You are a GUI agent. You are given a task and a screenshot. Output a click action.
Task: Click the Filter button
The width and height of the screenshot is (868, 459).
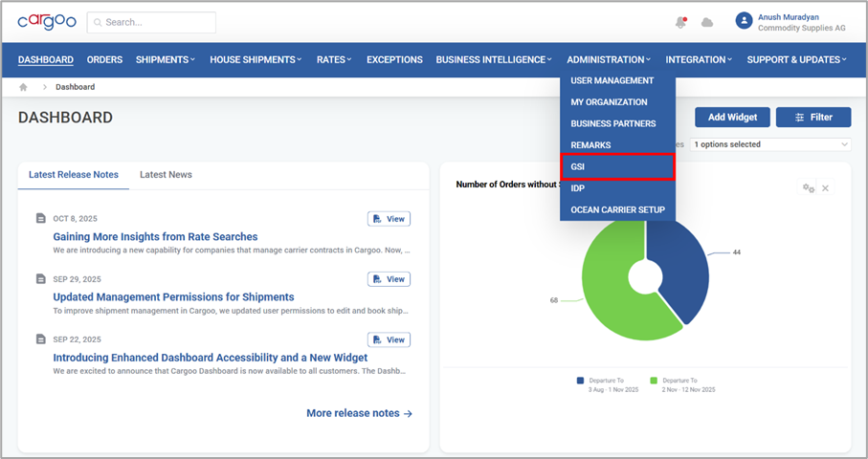[x=813, y=118]
